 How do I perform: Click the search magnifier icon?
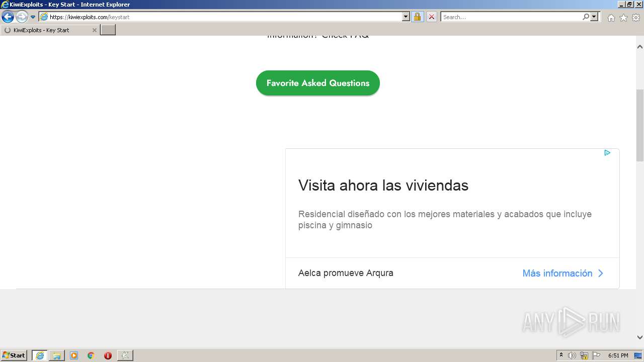click(x=586, y=17)
